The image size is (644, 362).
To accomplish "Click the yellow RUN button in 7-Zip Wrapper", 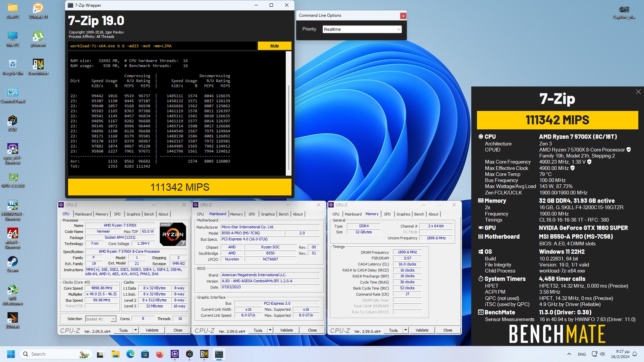I will click(x=274, y=46).
